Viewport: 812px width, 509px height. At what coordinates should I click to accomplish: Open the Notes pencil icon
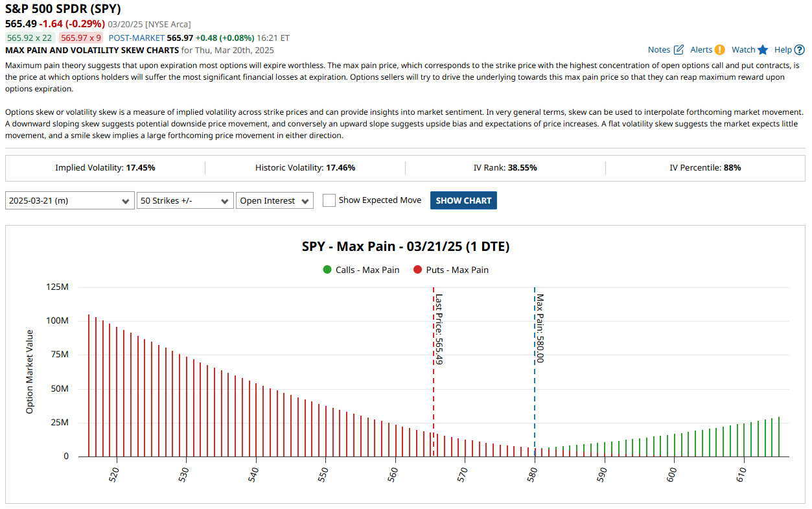pos(679,50)
